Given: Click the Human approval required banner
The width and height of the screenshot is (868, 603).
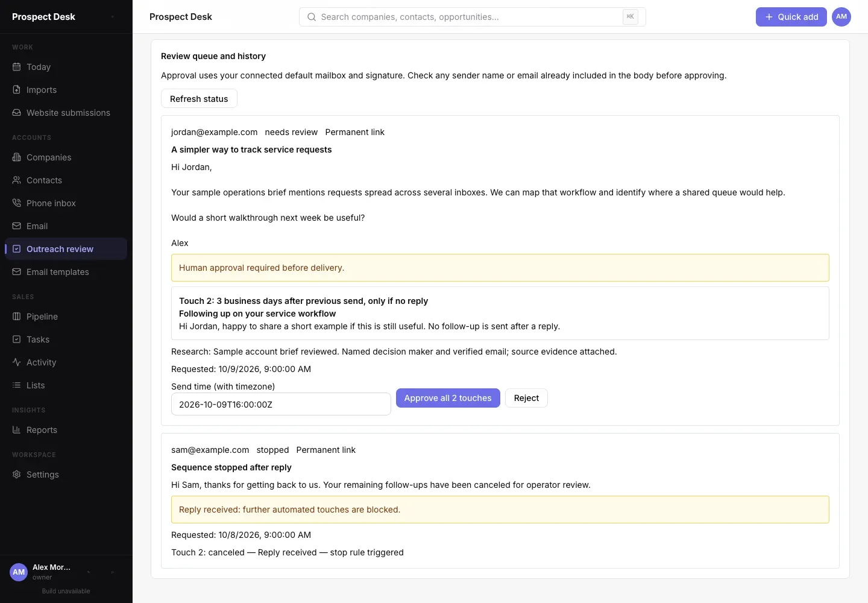Looking at the screenshot, I should (500, 268).
